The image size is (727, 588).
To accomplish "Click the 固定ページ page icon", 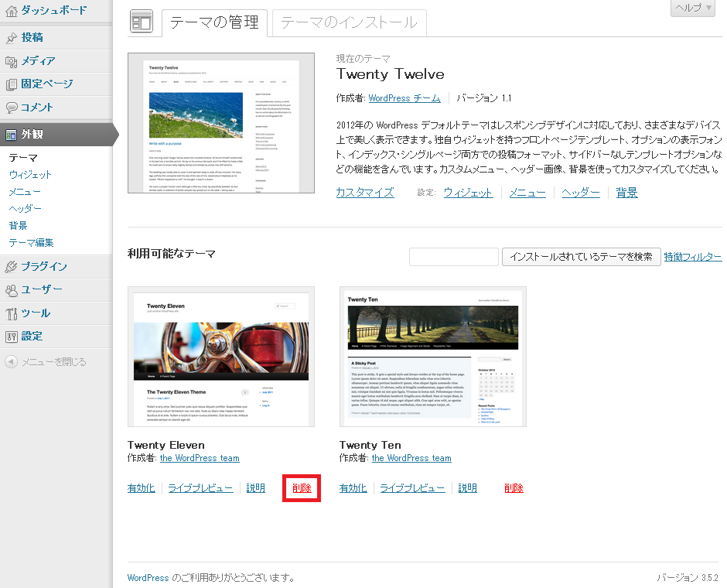I will pos(12,84).
